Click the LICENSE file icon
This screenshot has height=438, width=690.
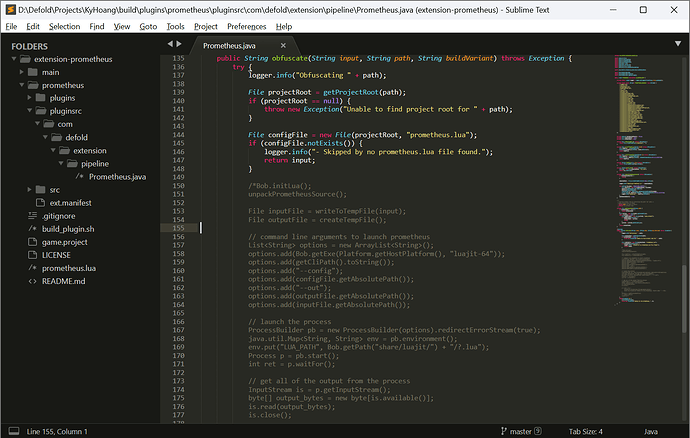(x=33, y=255)
